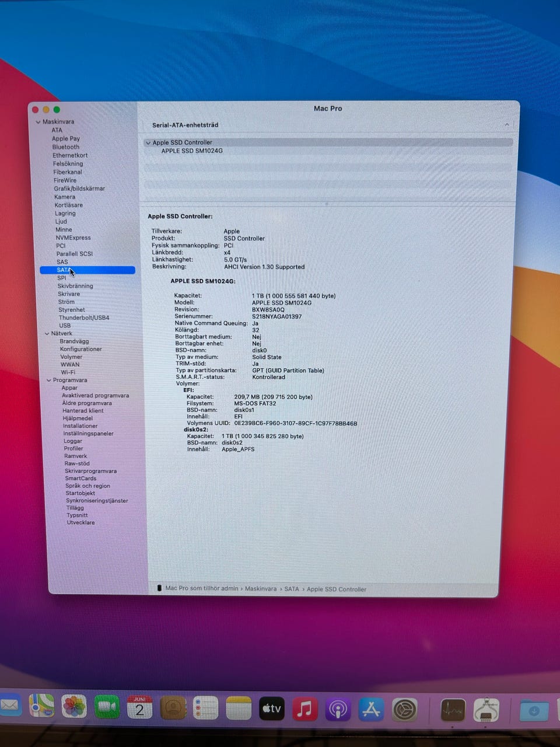Viewport: 560px width, 747px height.
Task: Select WWAN under Nätverk
Action: pos(70,364)
